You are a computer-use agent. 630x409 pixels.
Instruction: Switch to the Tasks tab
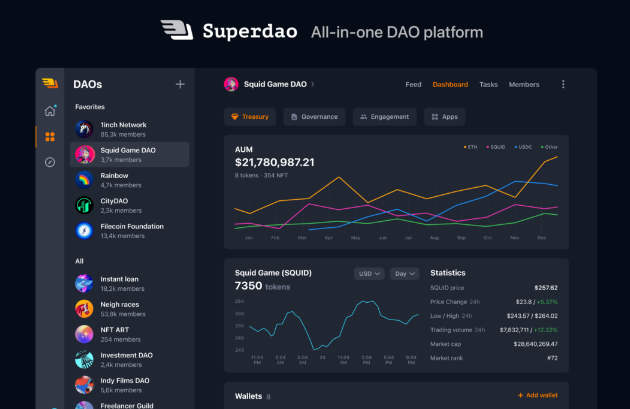(x=488, y=84)
